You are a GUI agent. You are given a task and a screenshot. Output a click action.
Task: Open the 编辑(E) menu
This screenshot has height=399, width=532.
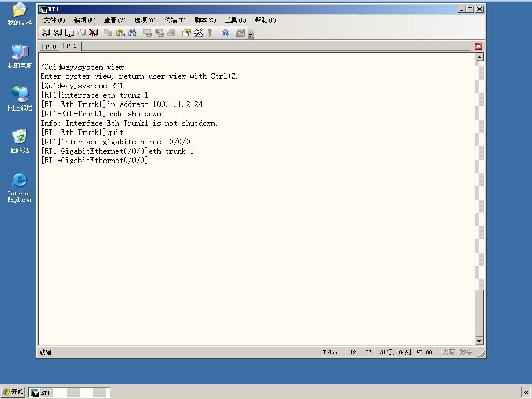point(85,20)
